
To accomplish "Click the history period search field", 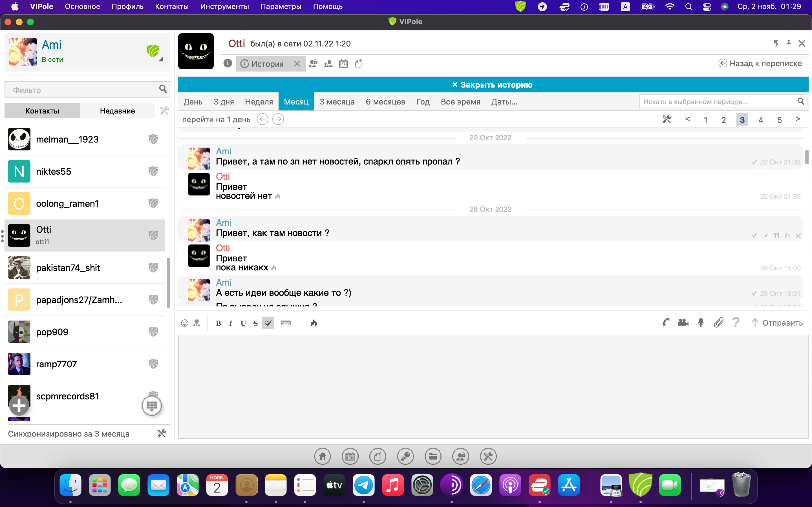I will click(718, 102).
